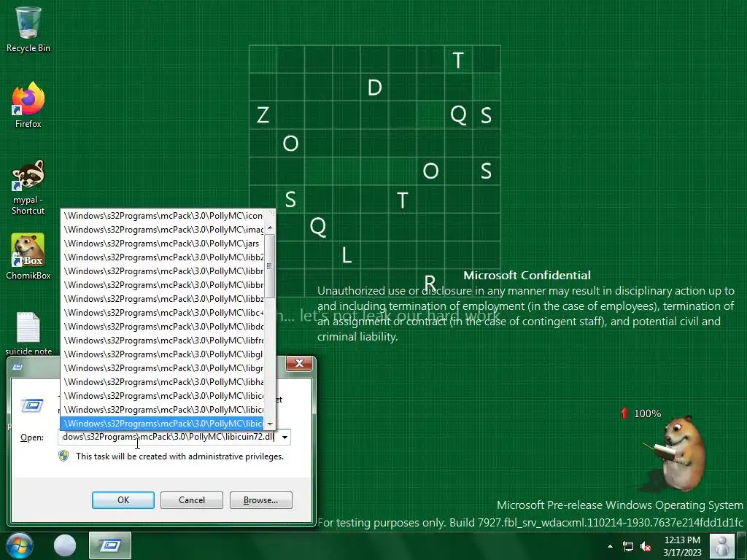The height and width of the screenshot is (560, 747).
Task: Select the PollyMC\libfre suggestion
Action: (x=163, y=340)
